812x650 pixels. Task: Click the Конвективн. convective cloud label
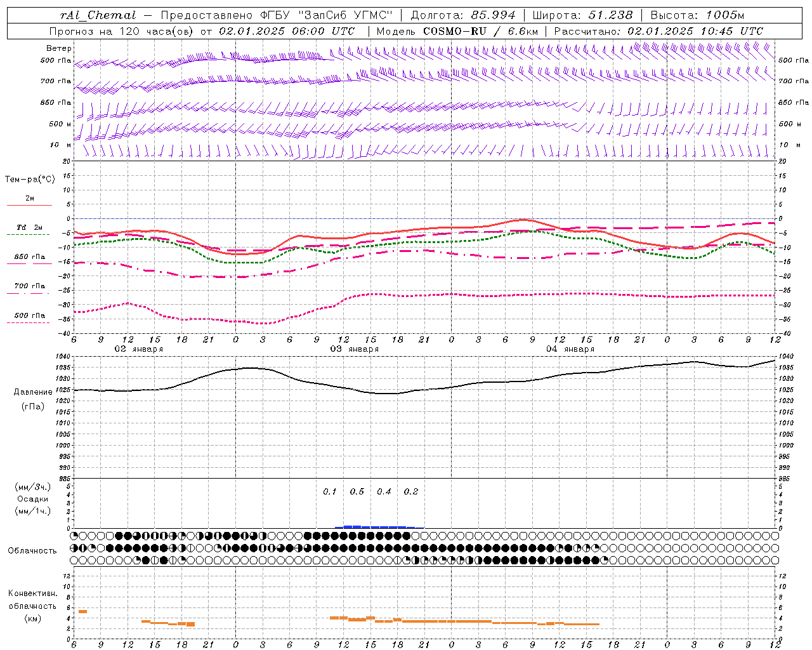[x=32, y=594]
